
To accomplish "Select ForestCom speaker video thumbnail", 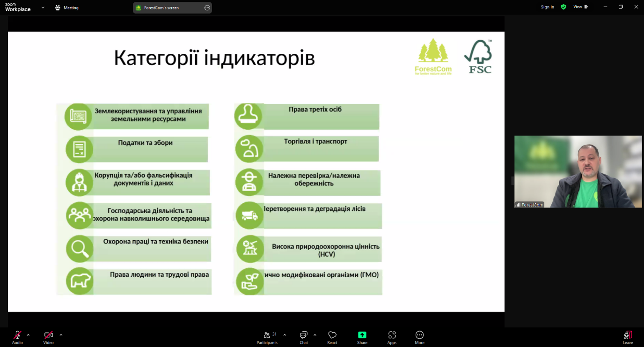I will [578, 171].
